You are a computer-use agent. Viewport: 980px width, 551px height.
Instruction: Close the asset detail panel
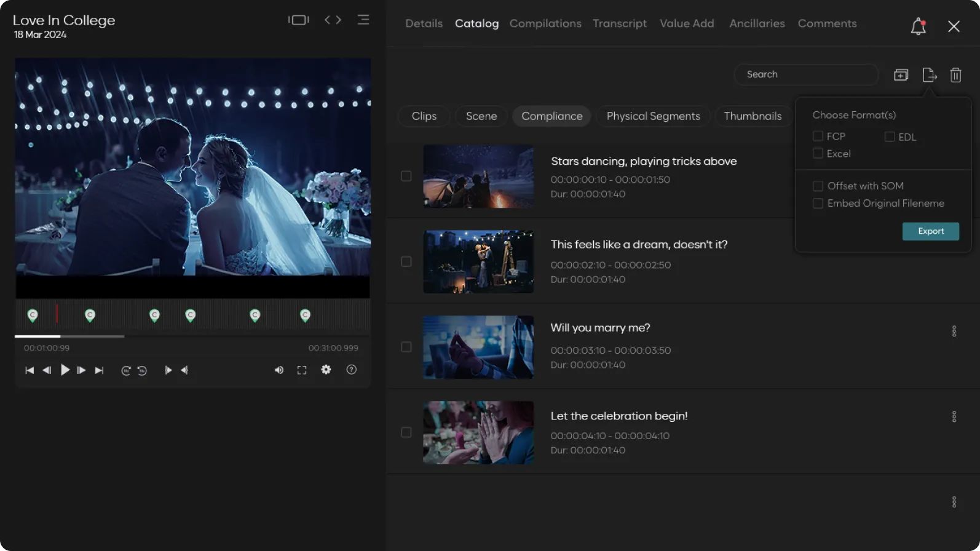point(954,26)
